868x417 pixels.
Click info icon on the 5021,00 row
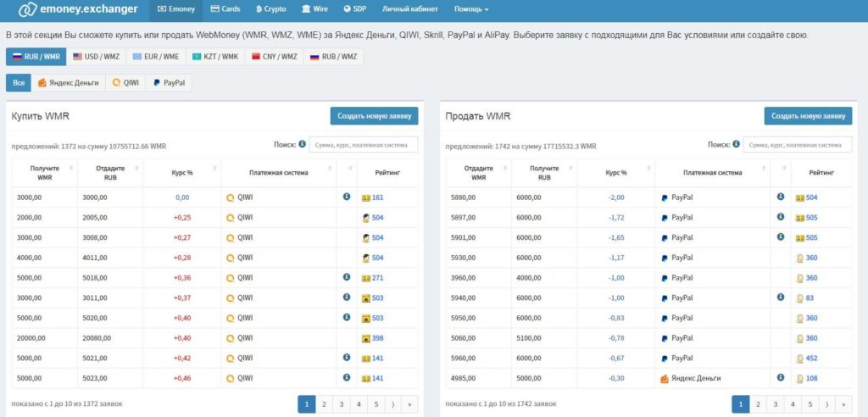347,358
